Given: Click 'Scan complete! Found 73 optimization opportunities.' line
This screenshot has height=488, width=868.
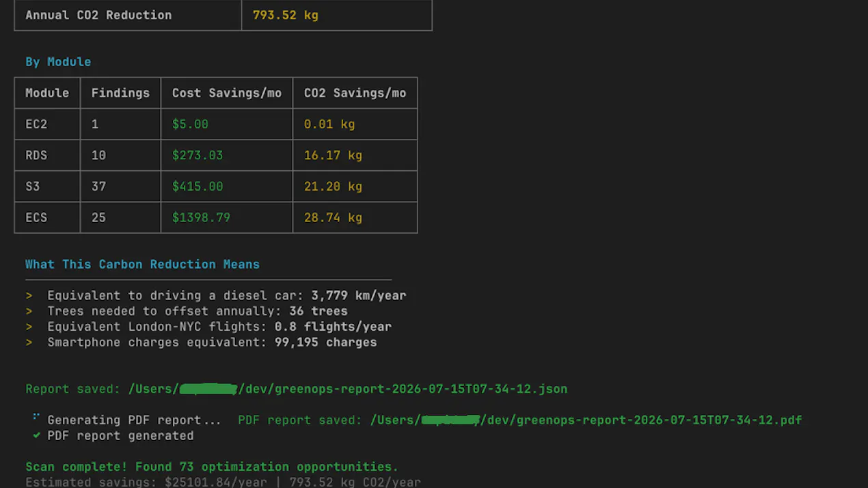Looking at the screenshot, I should [x=212, y=467].
